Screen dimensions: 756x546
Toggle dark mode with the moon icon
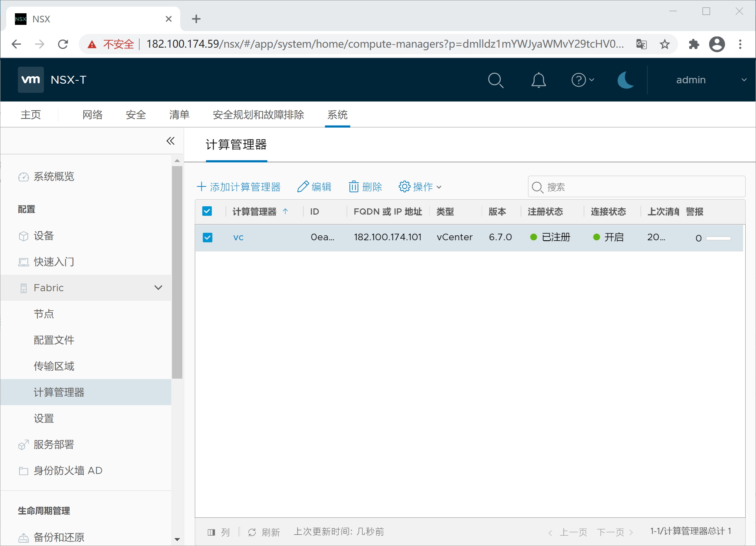(x=625, y=80)
